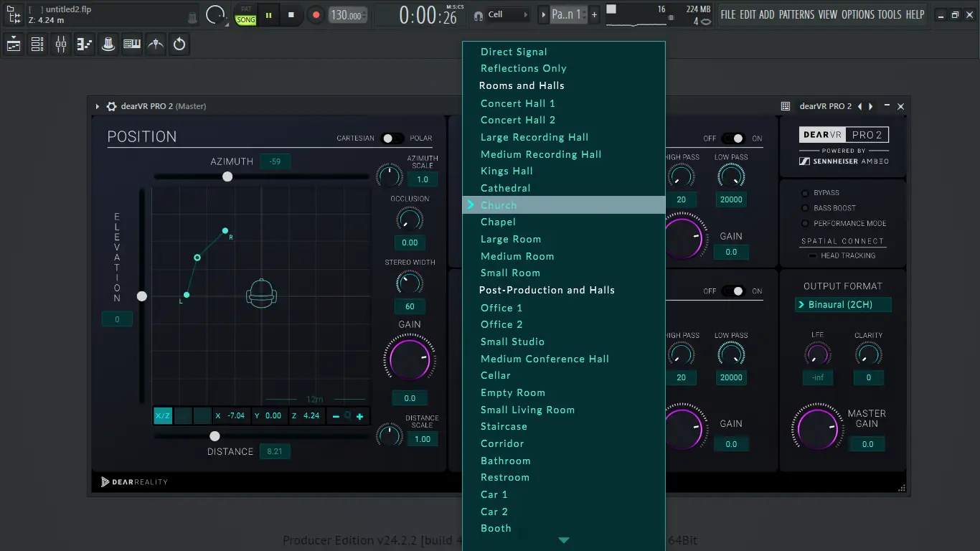980x551 pixels.
Task: Toggle the upper OFF/ON switch
Action: pyautogui.click(x=733, y=138)
